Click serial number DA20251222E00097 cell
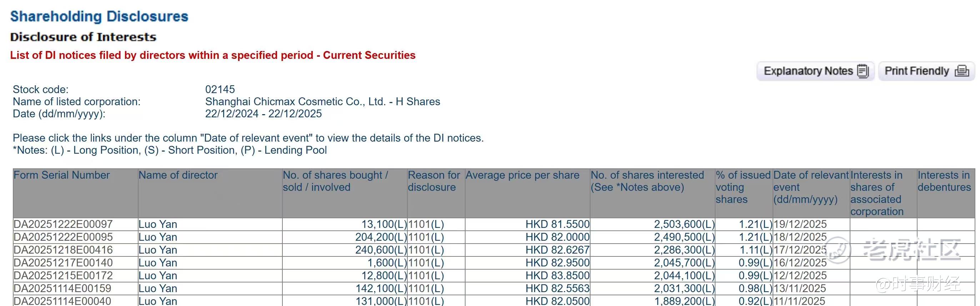 coord(63,224)
